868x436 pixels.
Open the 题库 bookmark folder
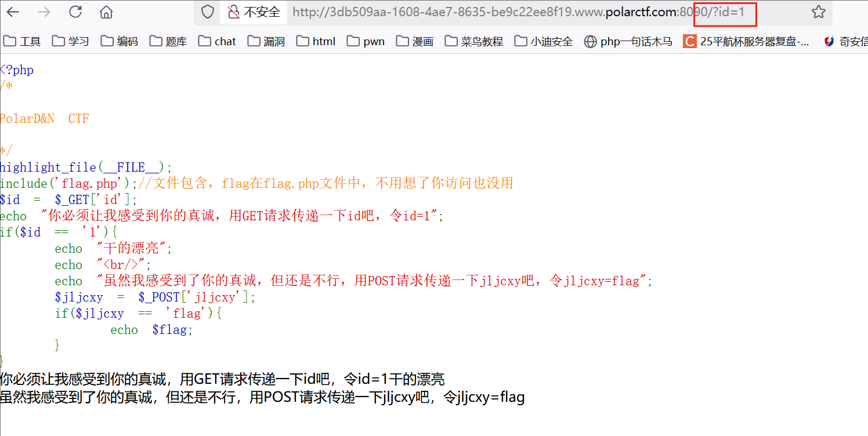tap(168, 41)
